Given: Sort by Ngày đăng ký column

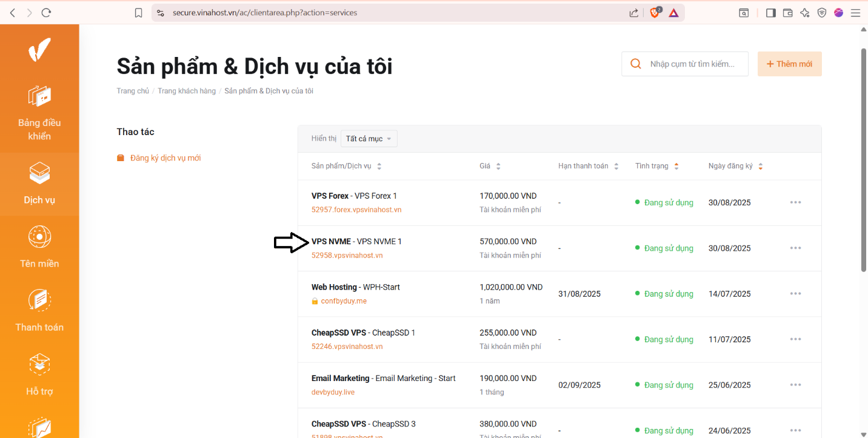Looking at the screenshot, I should point(736,166).
